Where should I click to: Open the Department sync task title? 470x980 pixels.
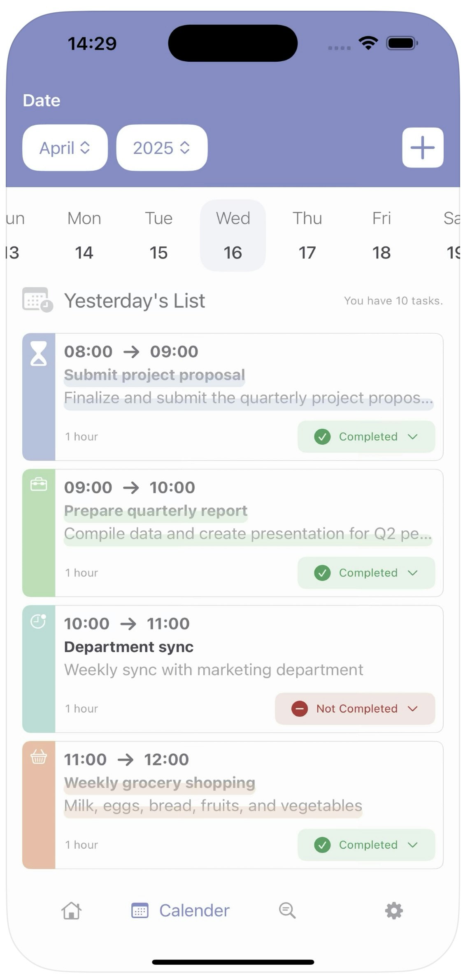[129, 647]
